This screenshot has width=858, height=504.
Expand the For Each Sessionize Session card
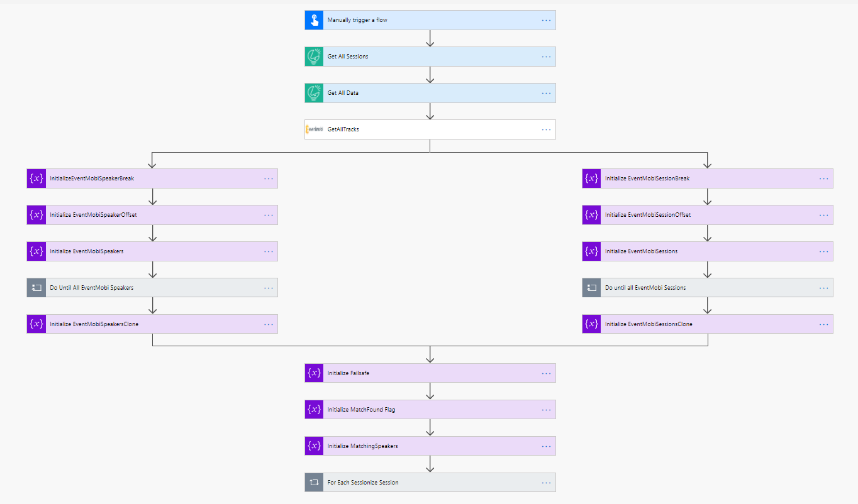(x=430, y=483)
